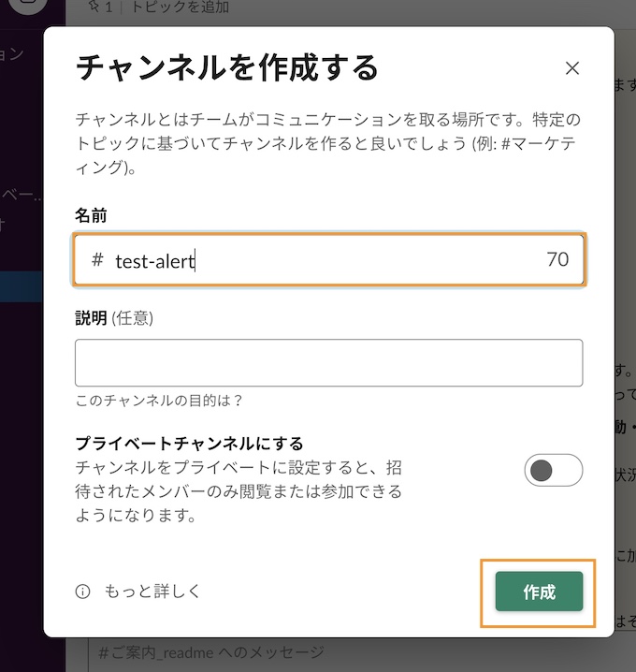Image resolution: width=636 pixels, height=672 pixels.
Task: Click the 説明 (任意) field label
Action: click(x=114, y=318)
